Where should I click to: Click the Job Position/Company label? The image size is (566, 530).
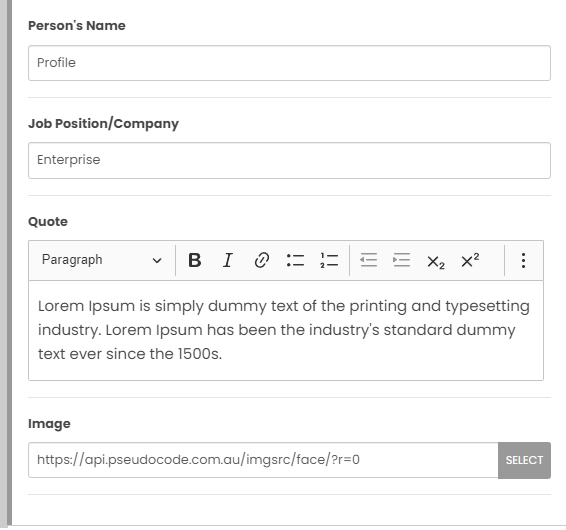(x=104, y=123)
